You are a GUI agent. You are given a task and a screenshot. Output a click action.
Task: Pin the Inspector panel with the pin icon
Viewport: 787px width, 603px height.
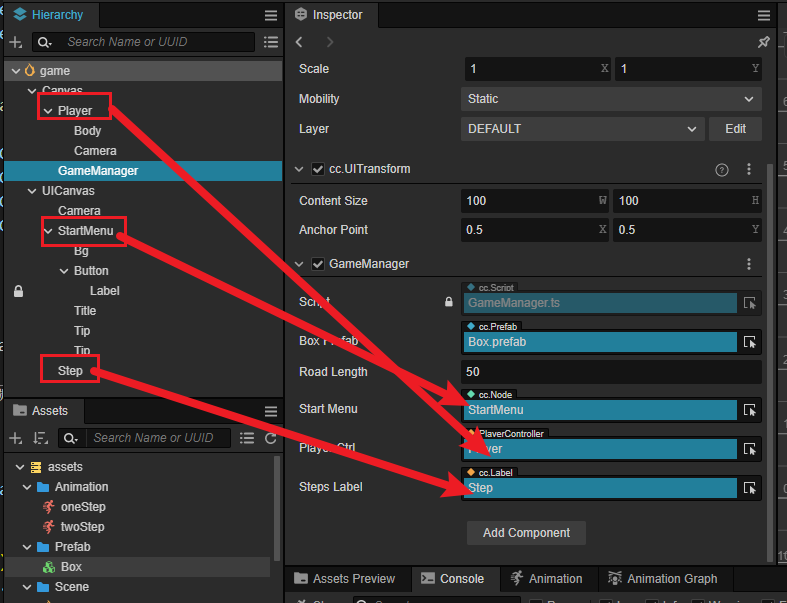[x=764, y=42]
